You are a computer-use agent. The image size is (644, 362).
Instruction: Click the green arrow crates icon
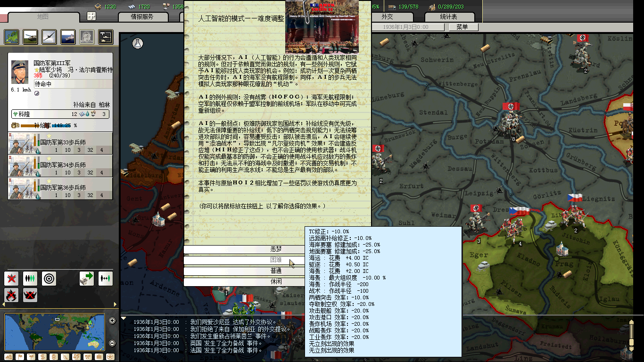coord(87,279)
